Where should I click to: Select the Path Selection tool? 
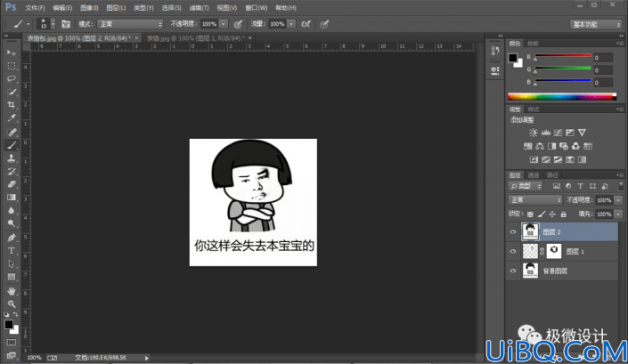[x=12, y=264]
